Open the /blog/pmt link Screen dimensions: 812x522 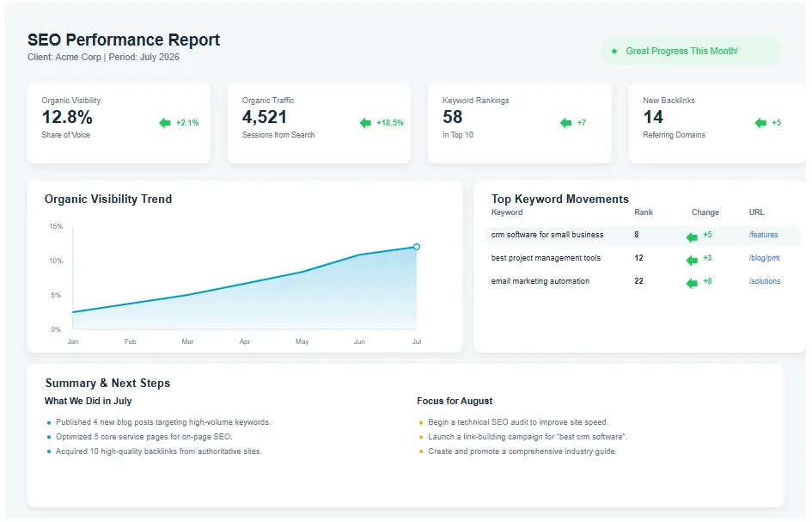click(762, 258)
